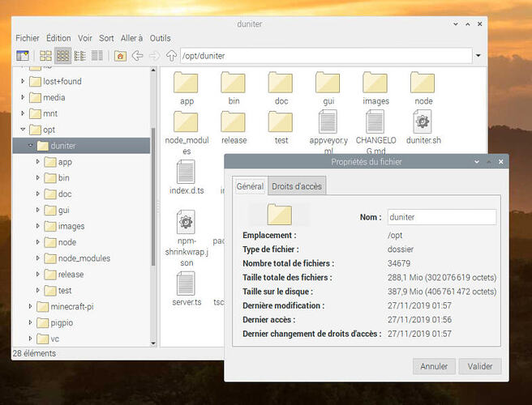Switch to detailed list view
The image size is (532, 405).
click(97, 56)
